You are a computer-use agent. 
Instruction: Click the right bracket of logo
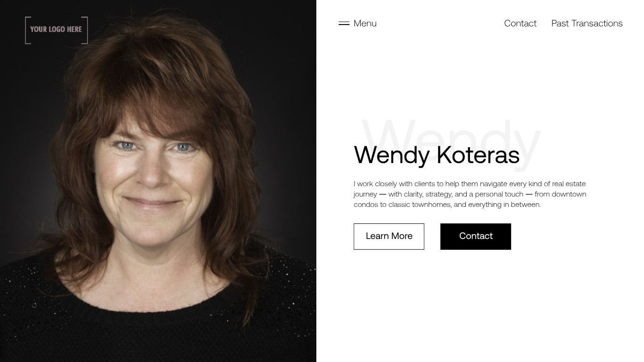coord(85,30)
